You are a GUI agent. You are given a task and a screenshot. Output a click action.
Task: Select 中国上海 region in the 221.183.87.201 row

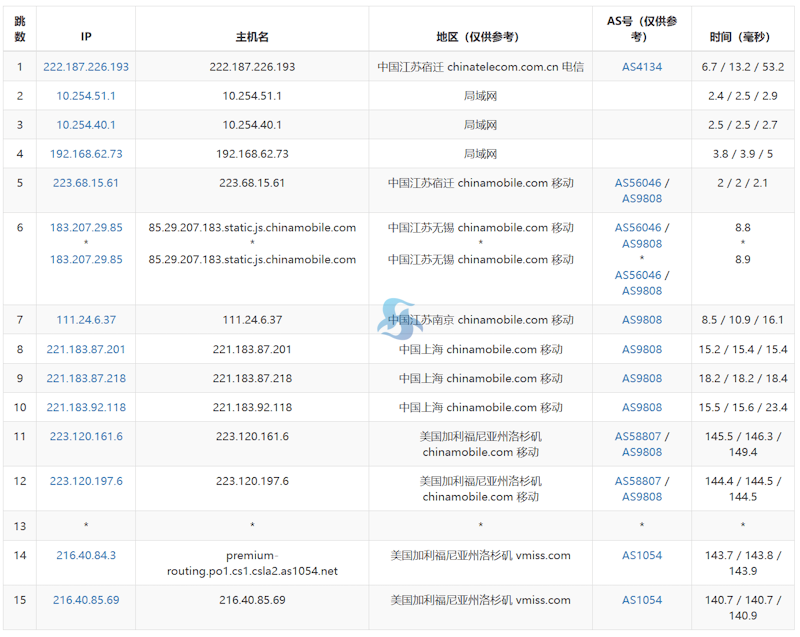(480, 349)
